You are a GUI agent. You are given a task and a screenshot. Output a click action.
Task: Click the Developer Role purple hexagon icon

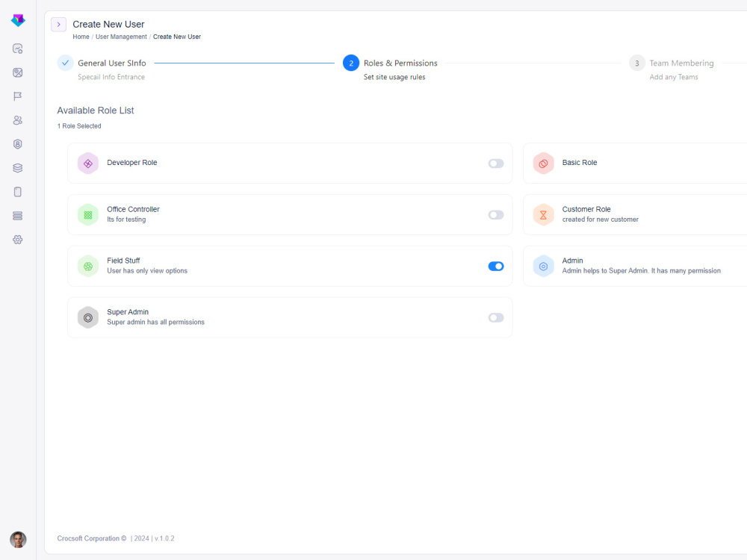(x=88, y=164)
